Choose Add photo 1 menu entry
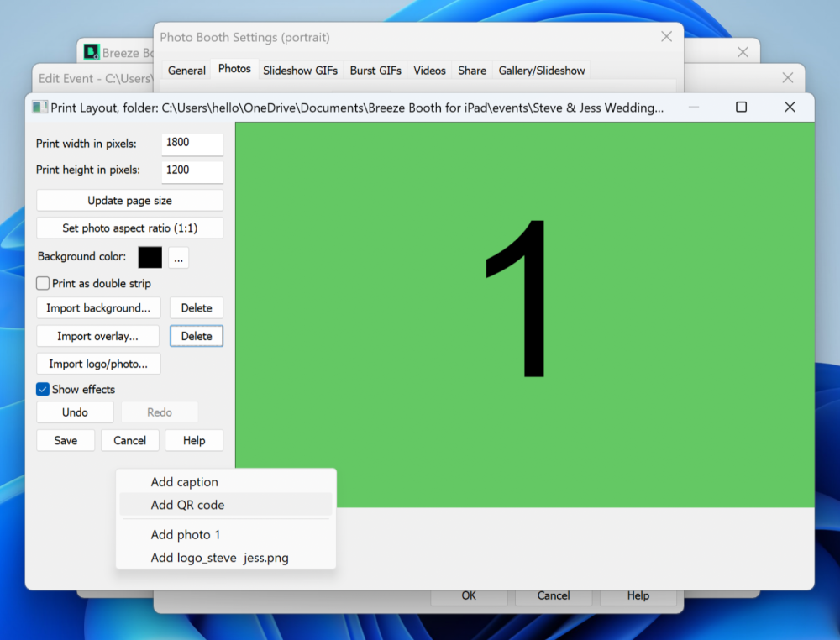This screenshot has width=840, height=640. click(x=225, y=534)
